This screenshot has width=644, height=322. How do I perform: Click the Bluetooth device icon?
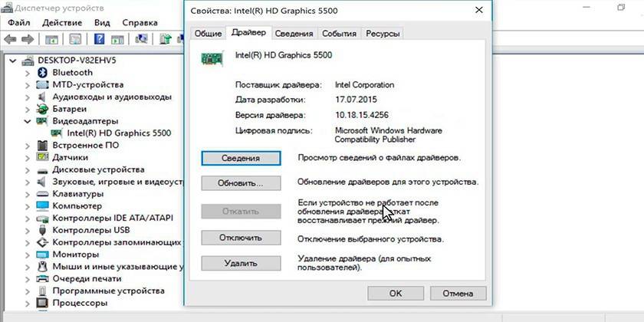[44, 72]
